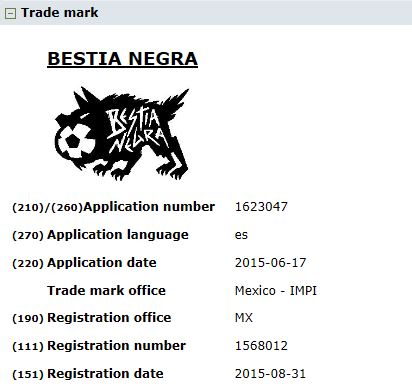Click the Application number label
This screenshot has height=389, width=412.
(x=149, y=207)
